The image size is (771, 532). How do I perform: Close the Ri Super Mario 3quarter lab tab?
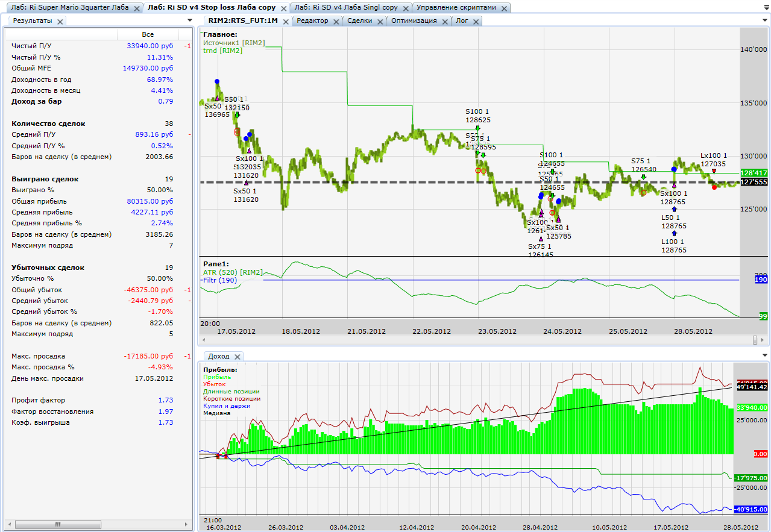tap(137, 8)
